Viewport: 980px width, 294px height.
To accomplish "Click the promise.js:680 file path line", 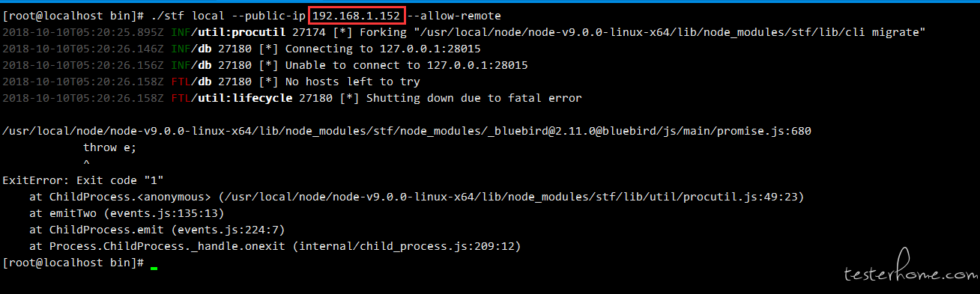I will [407, 131].
